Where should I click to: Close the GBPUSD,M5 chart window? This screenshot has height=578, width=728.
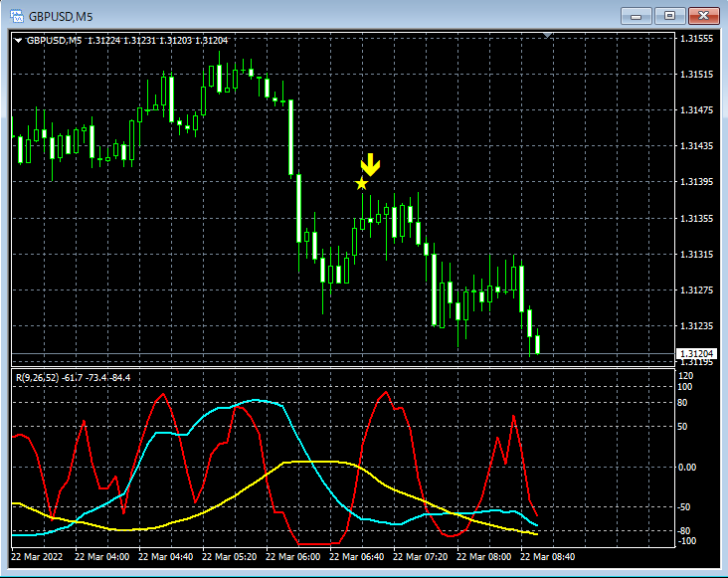(703, 16)
